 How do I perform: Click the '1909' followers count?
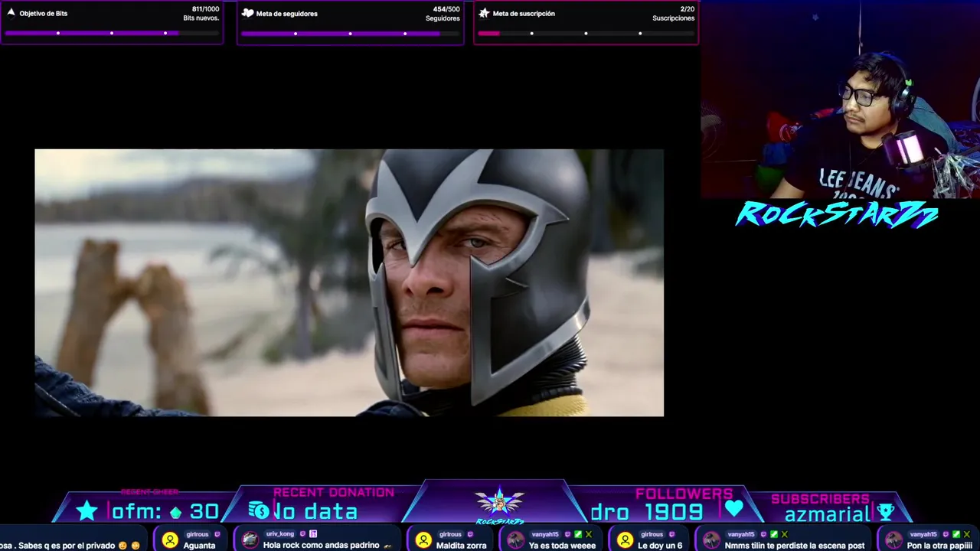pyautogui.click(x=674, y=511)
